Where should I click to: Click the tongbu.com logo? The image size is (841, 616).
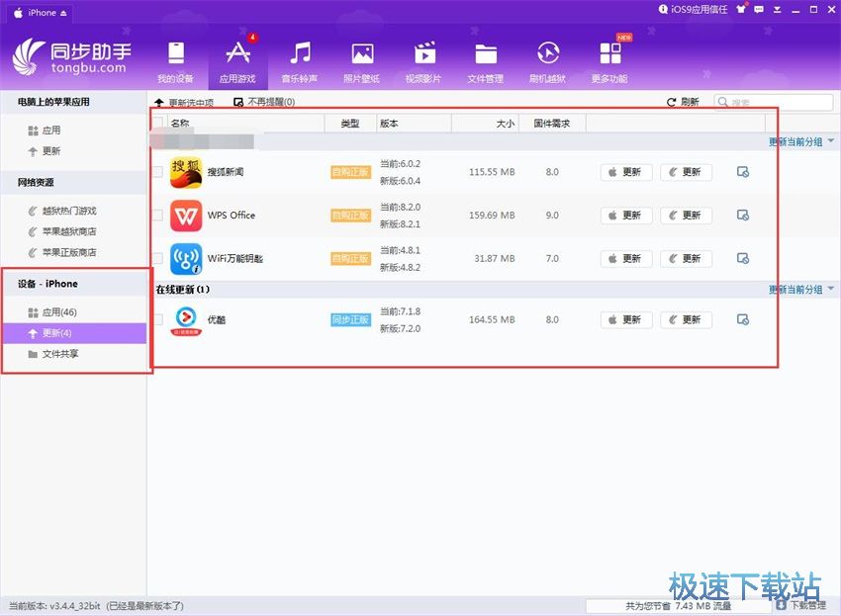point(72,56)
